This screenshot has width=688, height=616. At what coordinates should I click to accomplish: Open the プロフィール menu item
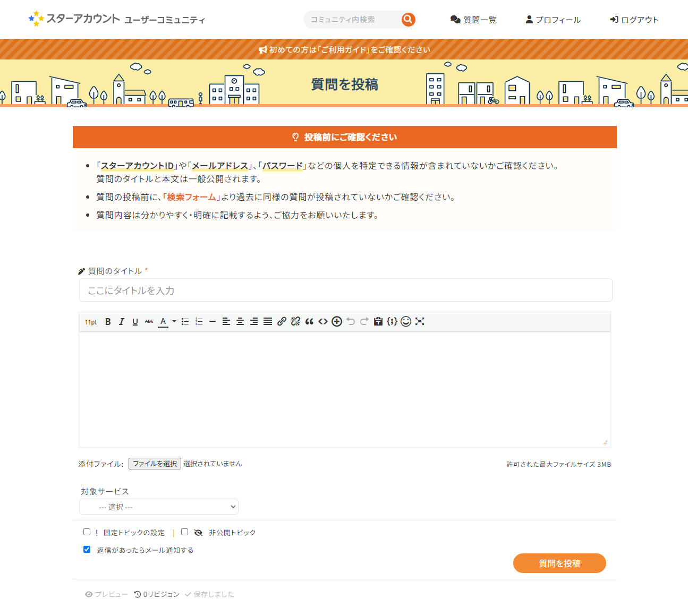(553, 20)
